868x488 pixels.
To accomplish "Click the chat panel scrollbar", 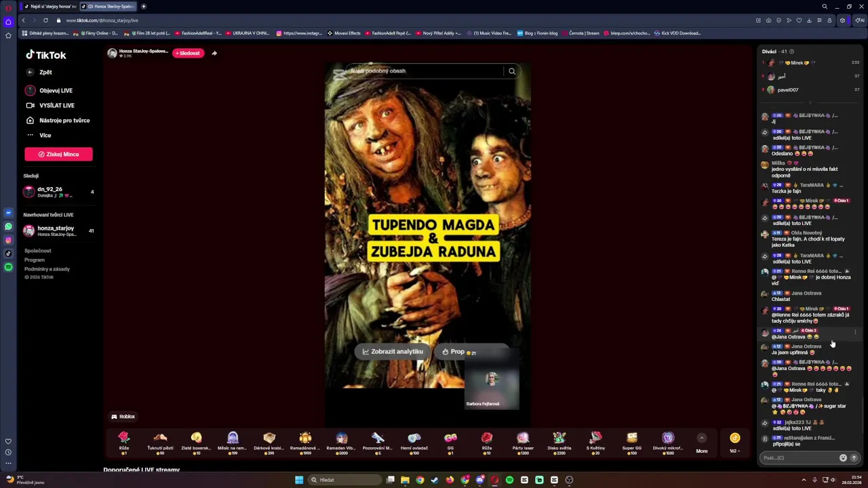I will click(x=864, y=413).
